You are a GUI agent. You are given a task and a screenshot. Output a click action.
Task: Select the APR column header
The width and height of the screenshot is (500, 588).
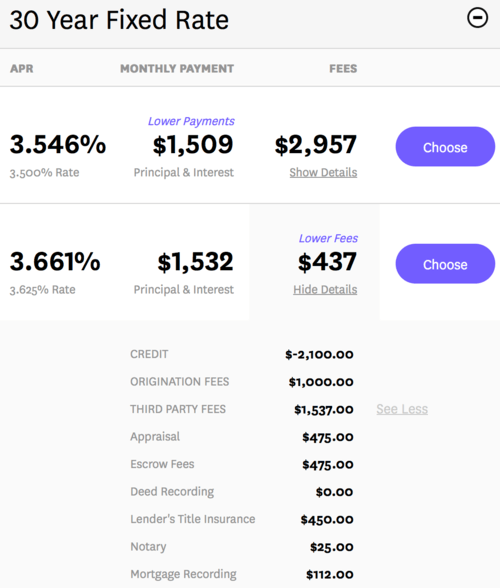(22, 69)
